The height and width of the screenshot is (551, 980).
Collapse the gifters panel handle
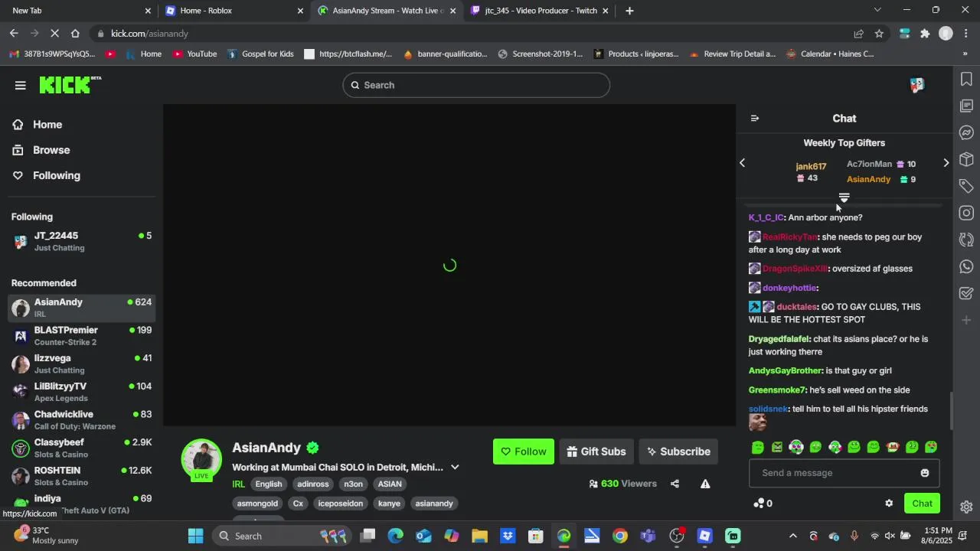click(844, 197)
